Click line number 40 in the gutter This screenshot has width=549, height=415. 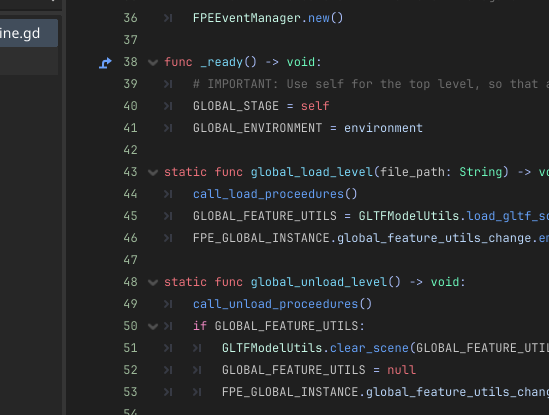coord(130,106)
